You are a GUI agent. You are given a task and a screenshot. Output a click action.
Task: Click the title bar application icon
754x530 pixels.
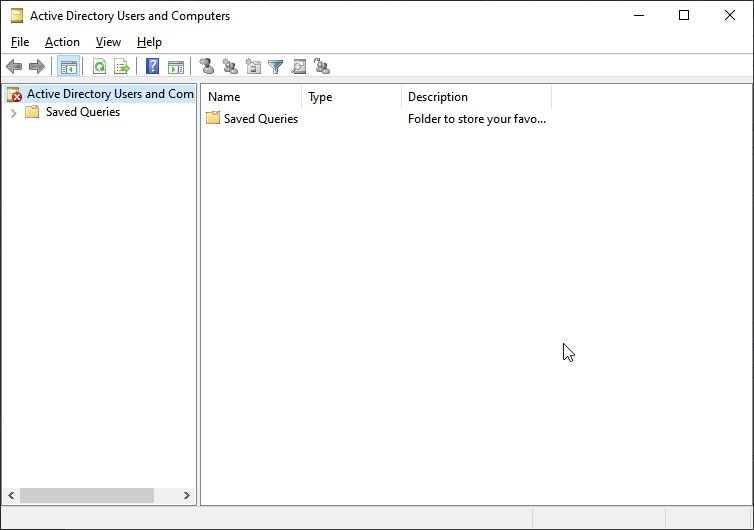point(17,16)
